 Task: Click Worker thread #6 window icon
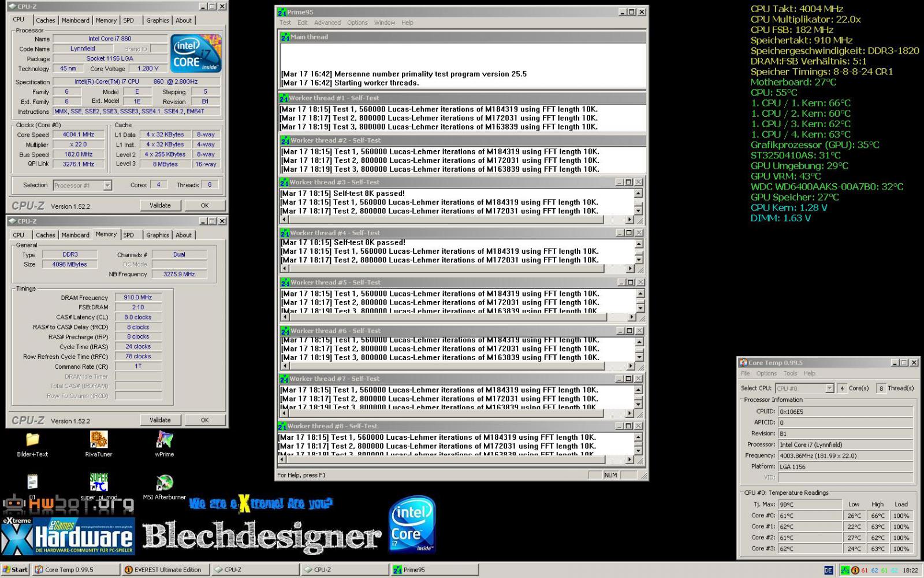click(x=285, y=331)
